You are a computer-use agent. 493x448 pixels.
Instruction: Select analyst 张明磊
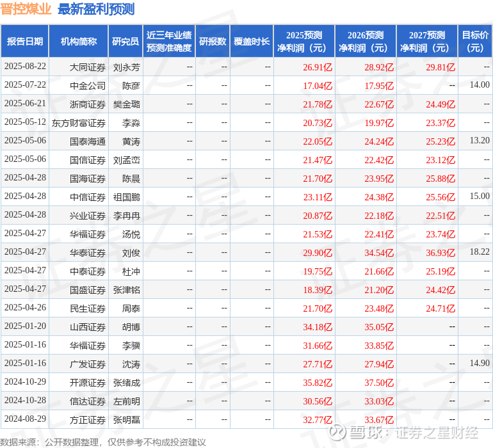(126, 420)
